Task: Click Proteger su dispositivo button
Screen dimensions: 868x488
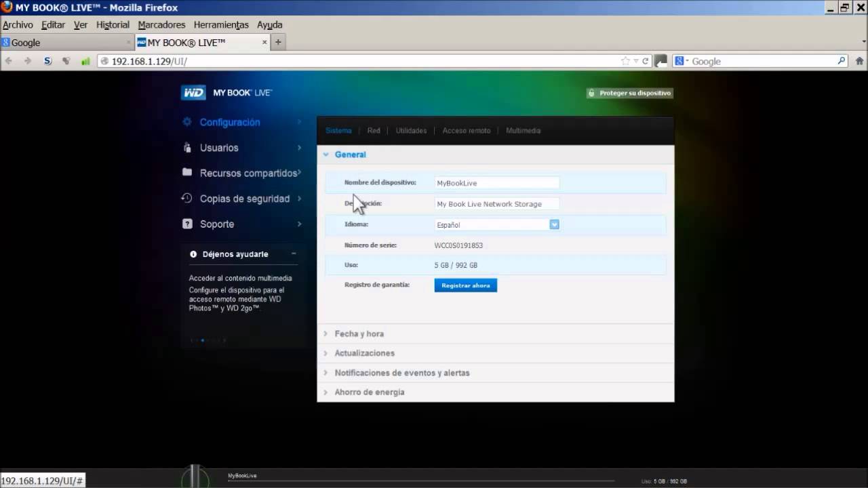Action: 630,93
